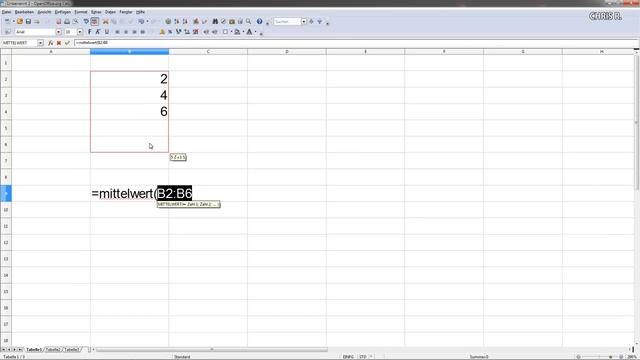Expand the font size dropdown
This screenshot has height=360, width=640.
point(80,32)
